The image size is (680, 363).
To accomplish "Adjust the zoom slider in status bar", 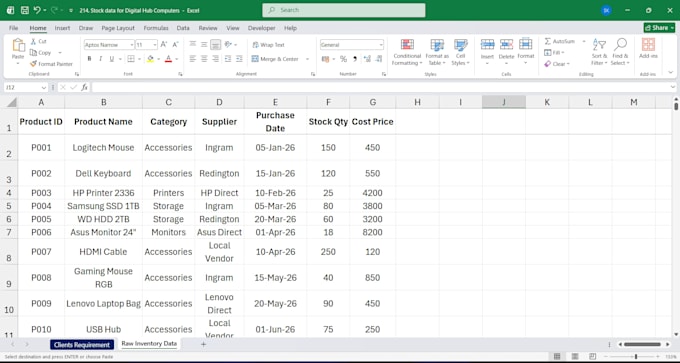I will pos(636,356).
